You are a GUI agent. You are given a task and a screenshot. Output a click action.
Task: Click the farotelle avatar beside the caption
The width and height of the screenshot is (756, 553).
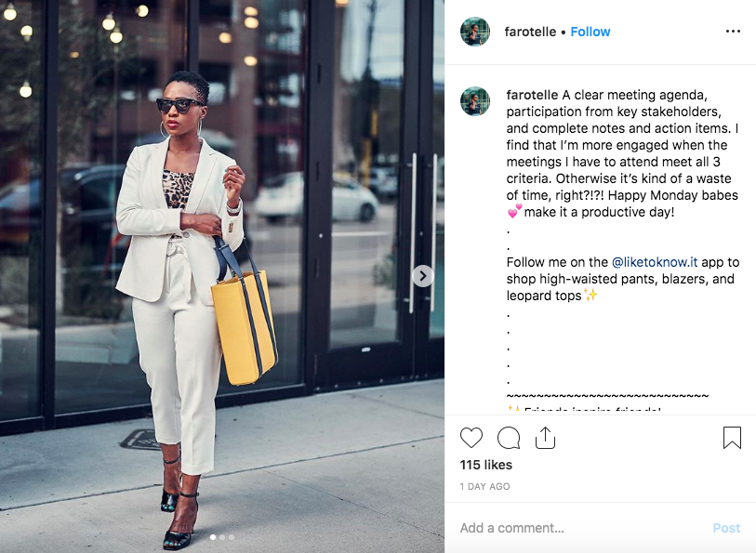(475, 101)
